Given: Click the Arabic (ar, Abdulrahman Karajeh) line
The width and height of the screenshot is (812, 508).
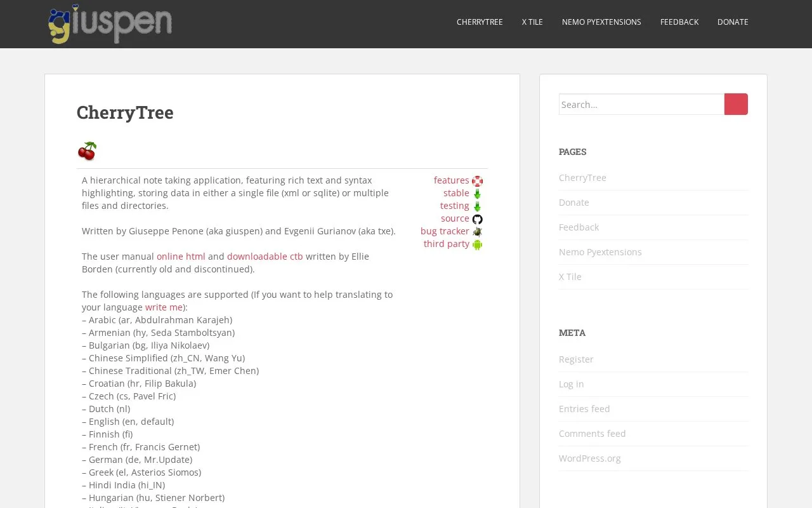Looking at the screenshot, I should [x=157, y=320].
